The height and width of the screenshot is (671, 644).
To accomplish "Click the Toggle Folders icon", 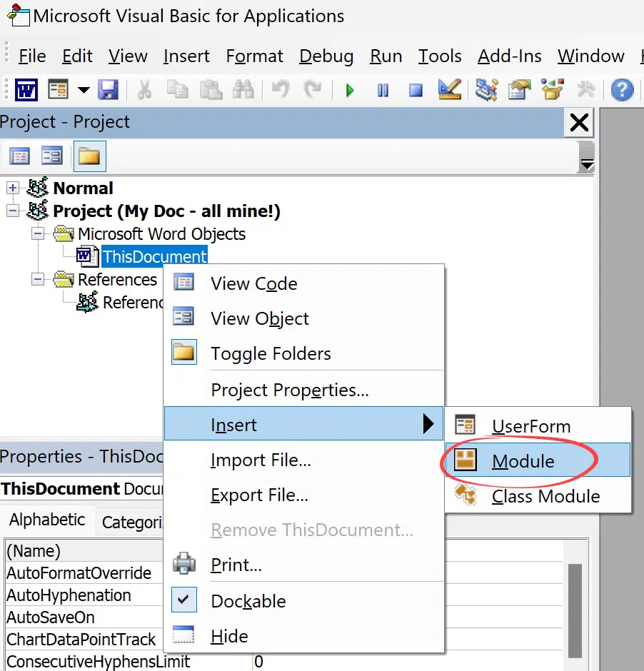I will 89,156.
